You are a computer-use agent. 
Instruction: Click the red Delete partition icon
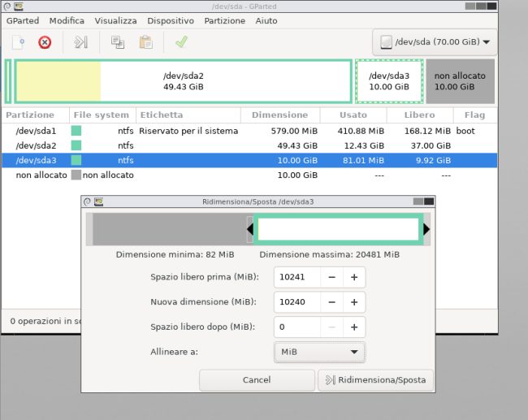(45, 42)
